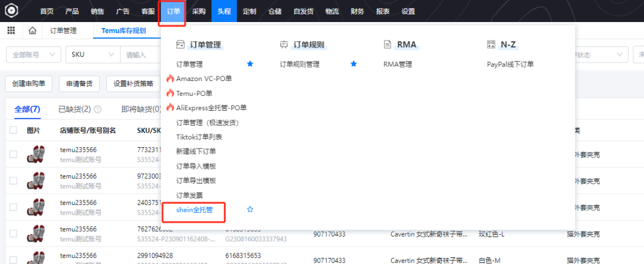The height and width of the screenshot is (264, 644).
Task: Select the 已缺货(2) filter tab
Action: pos(75,109)
